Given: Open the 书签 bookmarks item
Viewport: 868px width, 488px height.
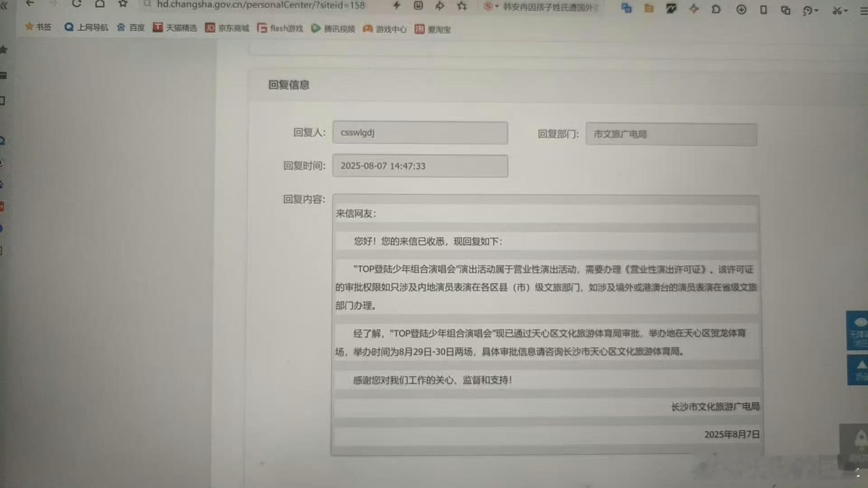Looking at the screenshot, I should coord(38,27).
